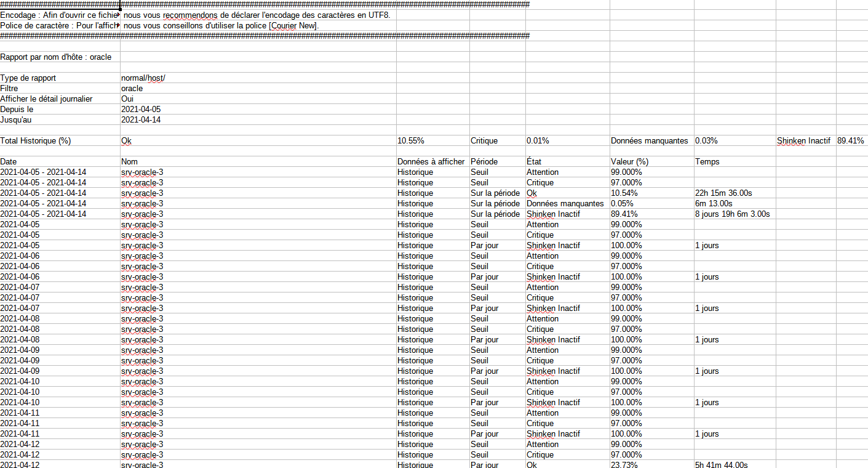This screenshot has width=868, height=468.
Task: Select the 'Données à afficher' column header
Action: click(431, 162)
